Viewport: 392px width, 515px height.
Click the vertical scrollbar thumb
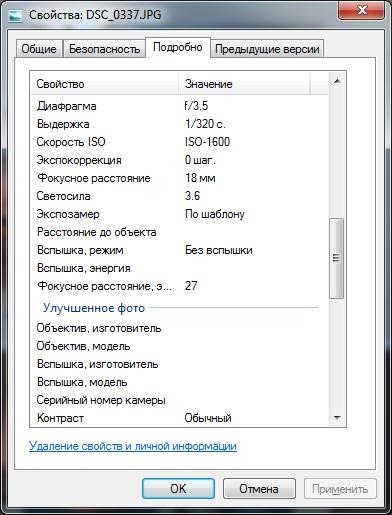(337, 258)
